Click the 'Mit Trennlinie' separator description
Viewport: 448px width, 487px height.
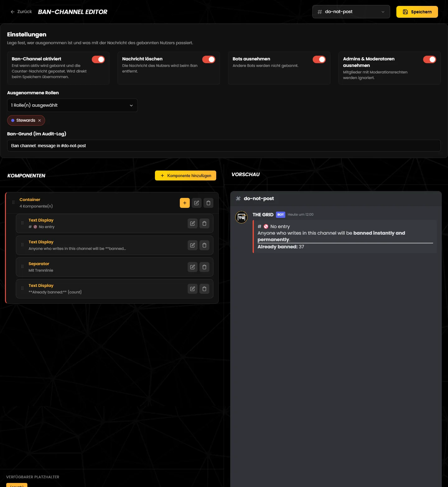pos(41,270)
